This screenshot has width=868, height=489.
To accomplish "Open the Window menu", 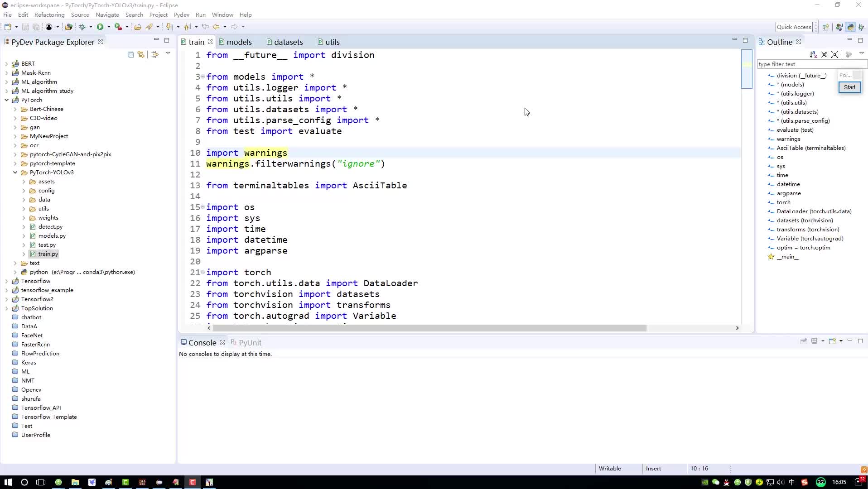I will [222, 15].
